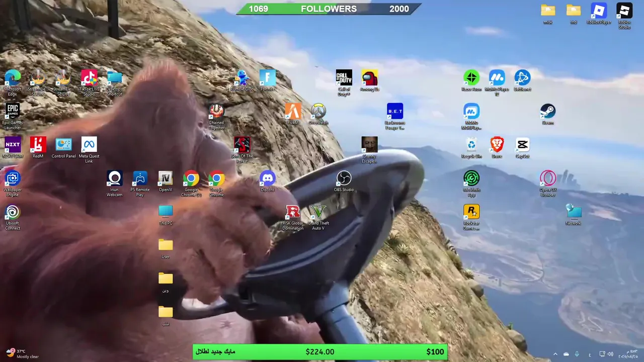Open the Control Panel desktop icon

click(x=63, y=147)
